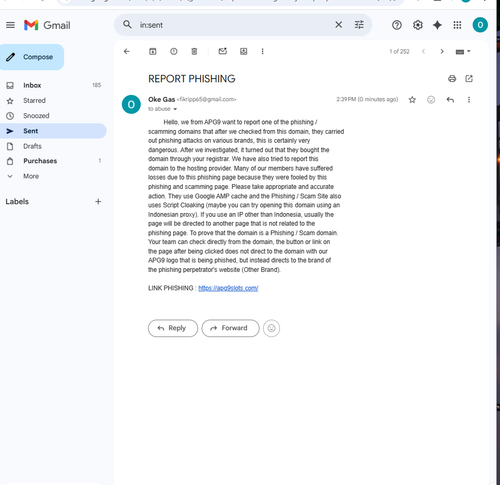Click the 2:39 PM timestamp
The width and height of the screenshot is (500, 485).
point(367,99)
